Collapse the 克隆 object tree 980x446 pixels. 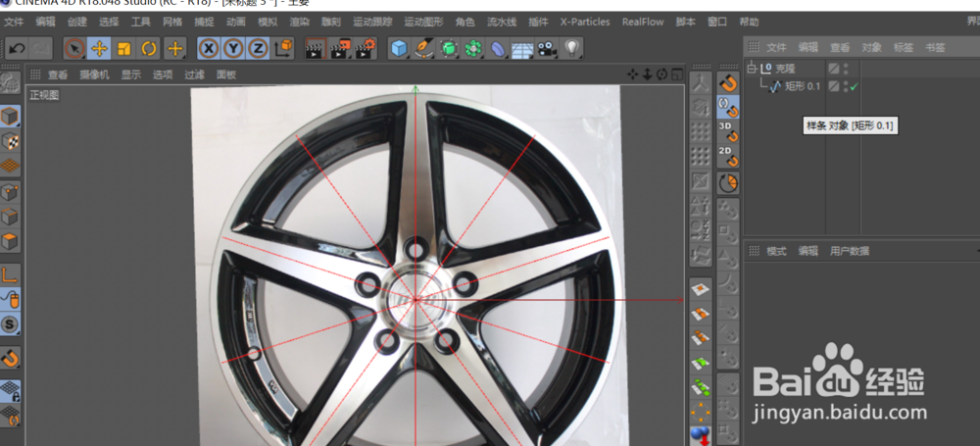[x=752, y=69]
